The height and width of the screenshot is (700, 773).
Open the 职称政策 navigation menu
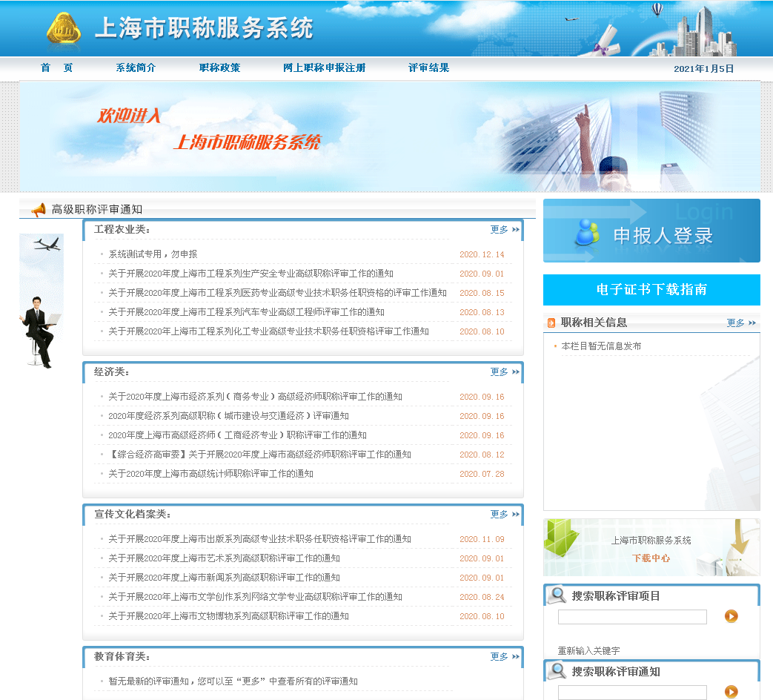point(219,67)
